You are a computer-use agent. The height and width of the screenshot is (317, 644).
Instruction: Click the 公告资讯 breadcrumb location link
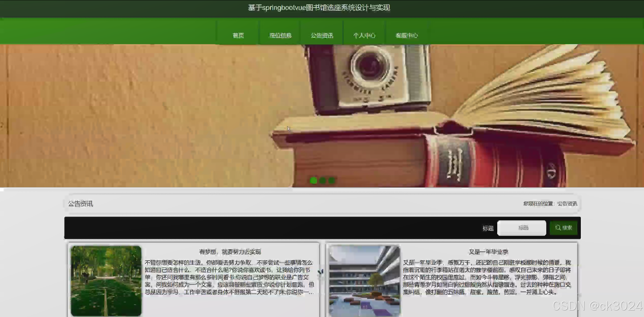point(567,203)
